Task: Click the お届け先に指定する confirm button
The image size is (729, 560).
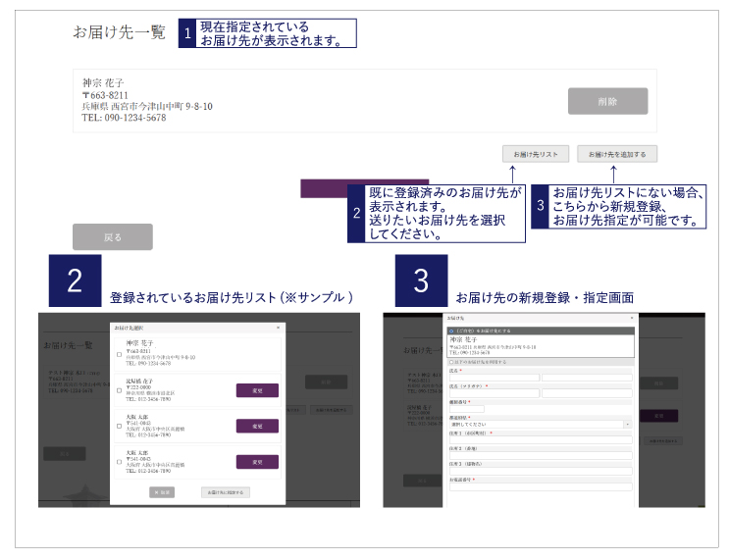Action: pyautogui.click(x=225, y=491)
